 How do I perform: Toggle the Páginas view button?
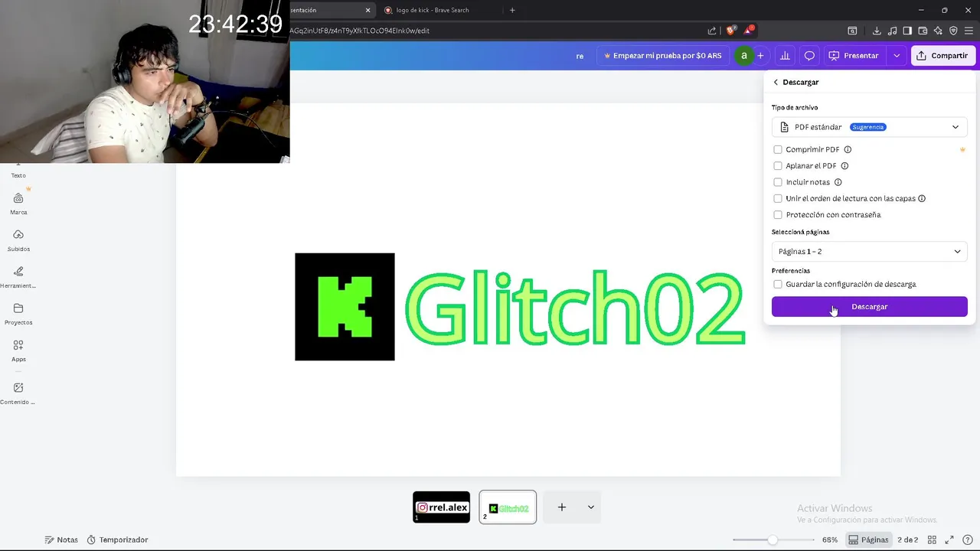pos(869,540)
